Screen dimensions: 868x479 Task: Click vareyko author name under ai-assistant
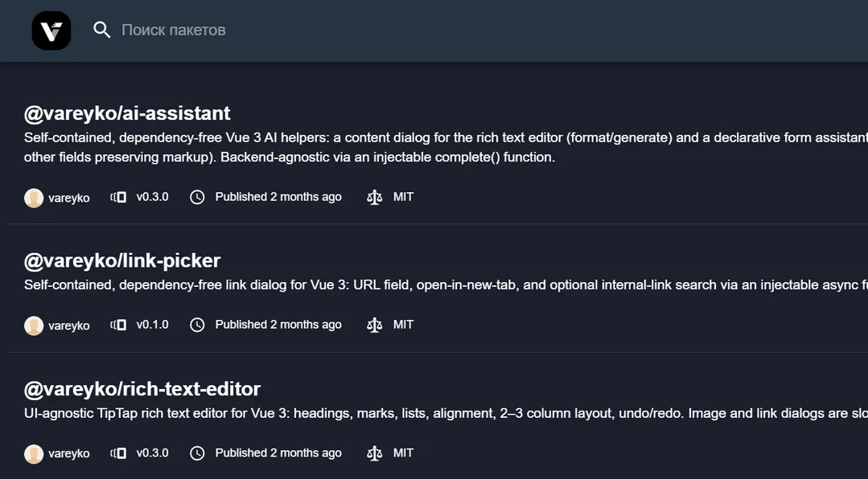point(68,198)
